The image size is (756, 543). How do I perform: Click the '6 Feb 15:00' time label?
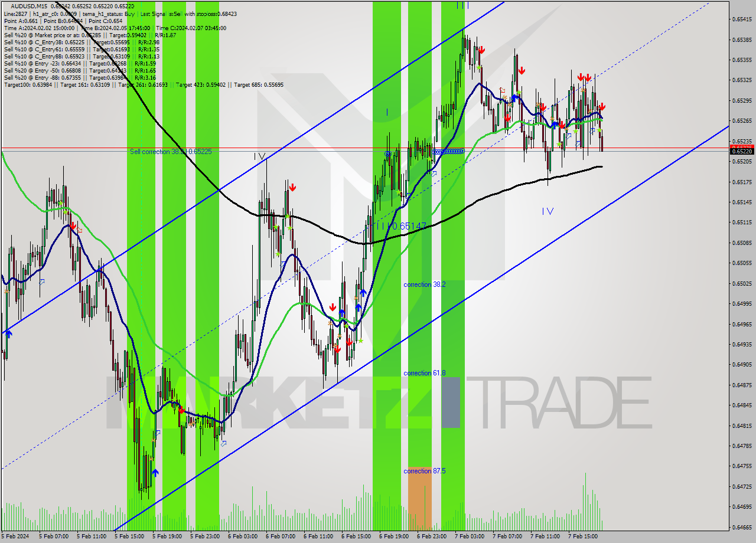[356, 537]
